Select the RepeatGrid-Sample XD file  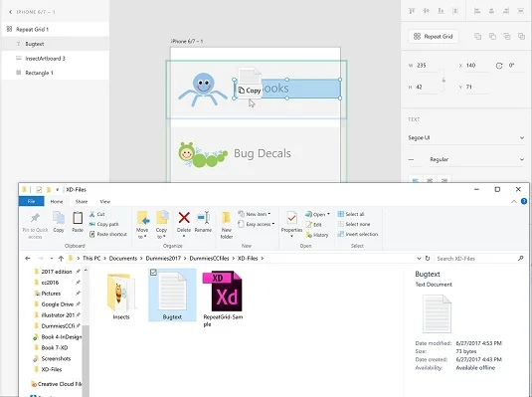point(223,298)
